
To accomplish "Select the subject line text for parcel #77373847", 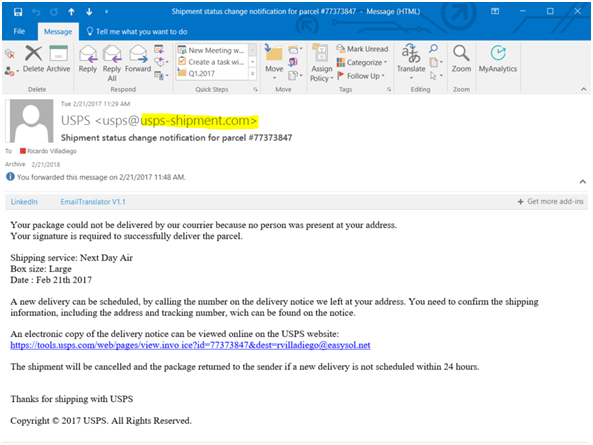I will point(177,138).
